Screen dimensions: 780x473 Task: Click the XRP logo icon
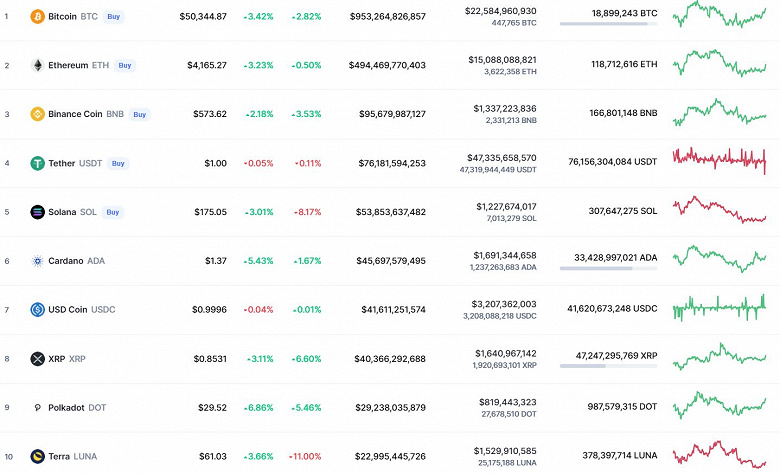coord(38,359)
